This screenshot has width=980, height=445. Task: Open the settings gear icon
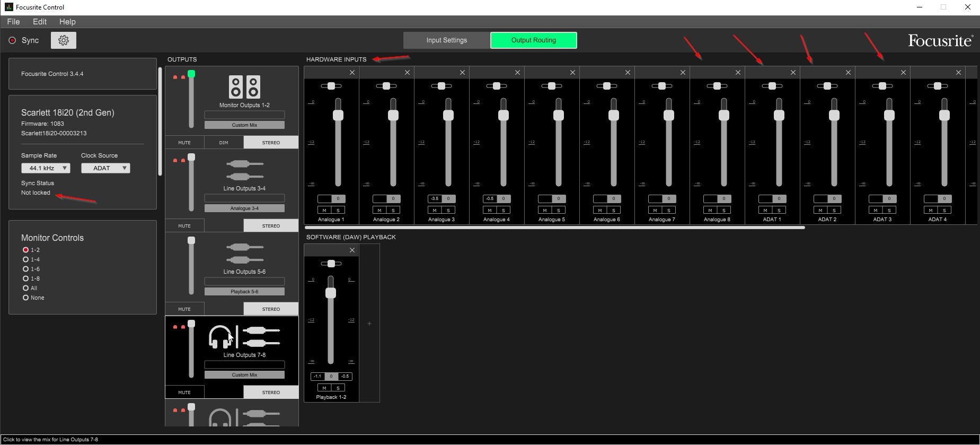coord(63,40)
